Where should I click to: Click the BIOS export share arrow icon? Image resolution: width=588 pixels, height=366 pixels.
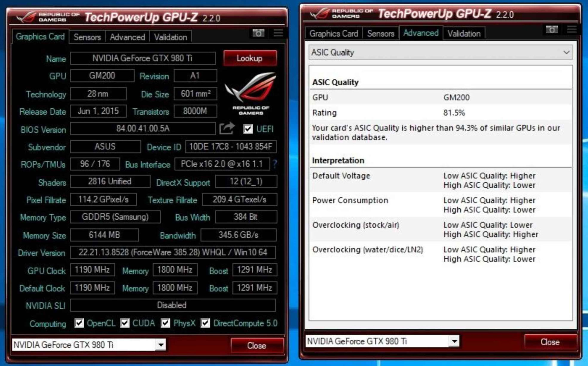pyautogui.click(x=227, y=129)
